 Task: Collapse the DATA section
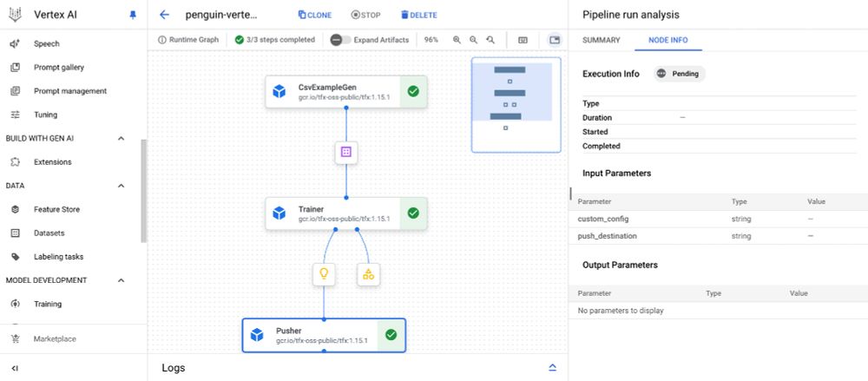(x=122, y=186)
